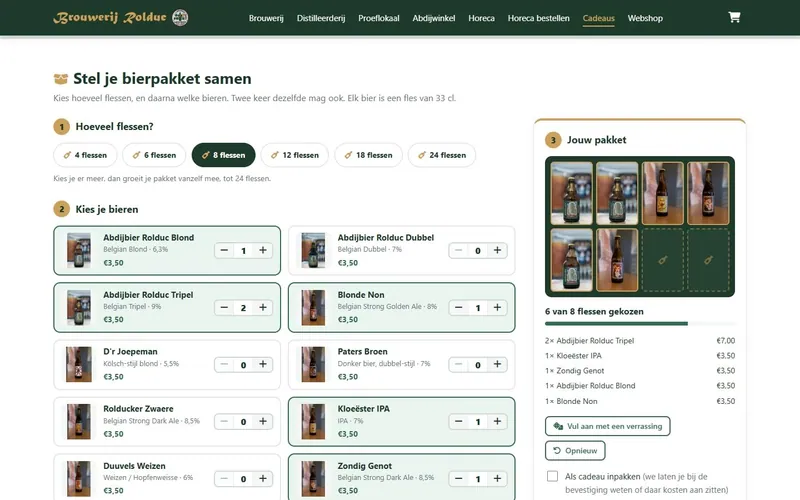Click the '1× Zondig Genot' summary line
The image size is (800, 500).
[640, 371]
